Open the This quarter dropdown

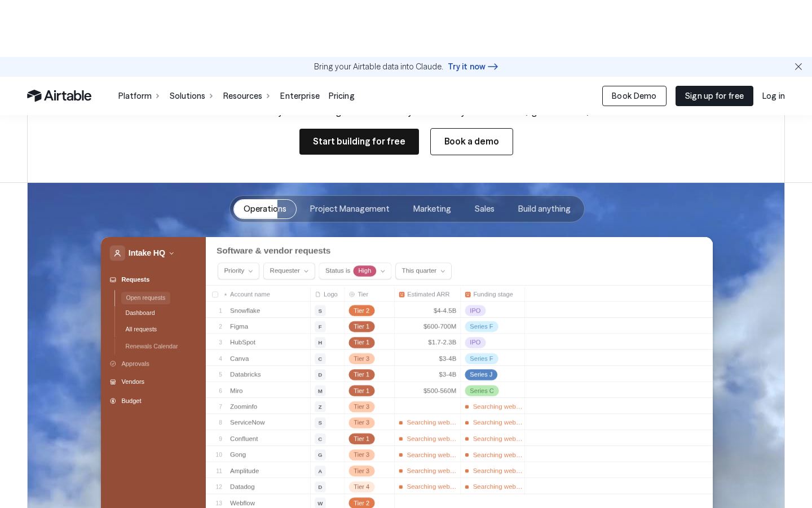pyautogui.click(x=423, y=271)
